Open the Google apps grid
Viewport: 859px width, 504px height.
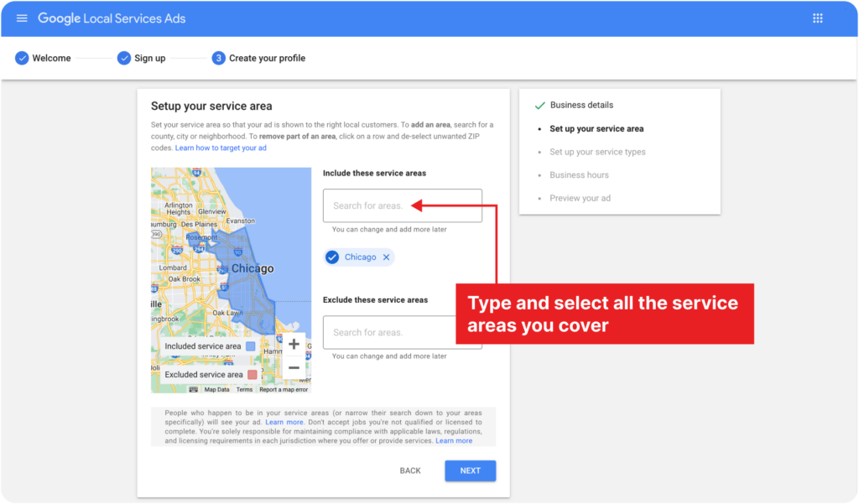817,18
